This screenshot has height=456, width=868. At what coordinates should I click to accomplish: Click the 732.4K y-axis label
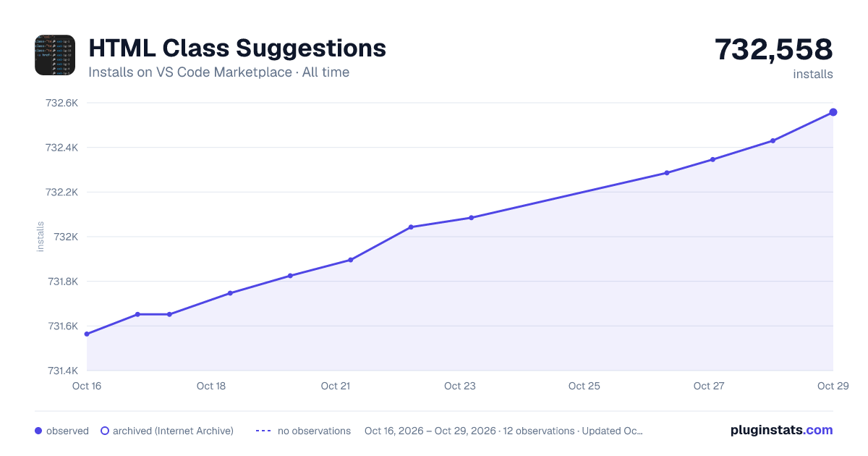[x=61, y=148]
